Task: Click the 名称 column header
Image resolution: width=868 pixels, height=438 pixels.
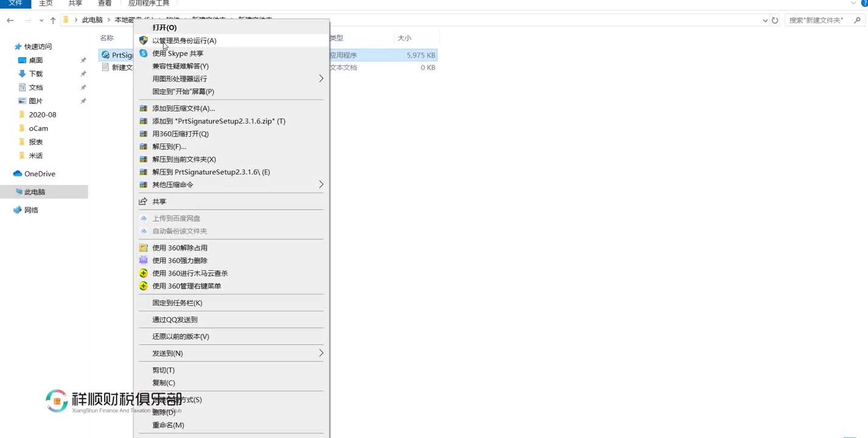Action: tap(107, 38)
